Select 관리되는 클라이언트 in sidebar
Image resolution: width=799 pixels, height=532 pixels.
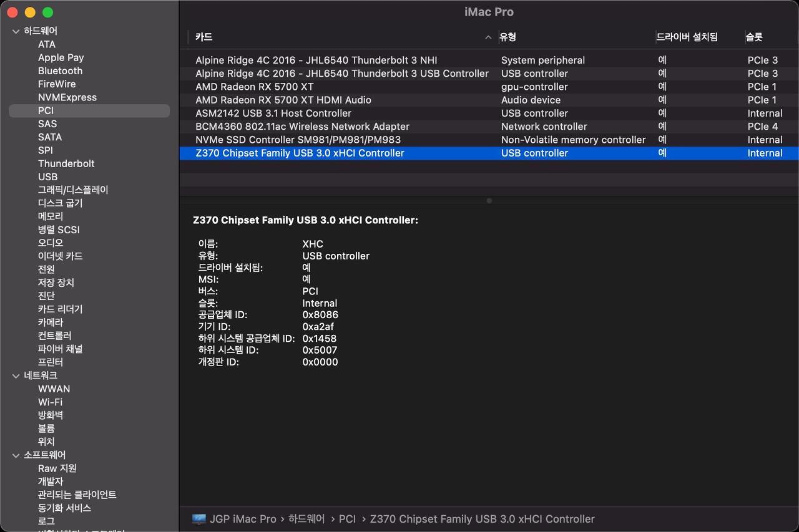pyautogui.click(x=77, y=495)
